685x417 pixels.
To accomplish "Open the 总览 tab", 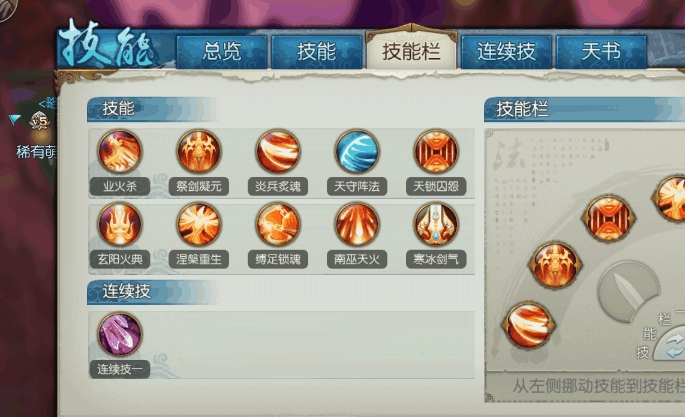I will (222, 52).
